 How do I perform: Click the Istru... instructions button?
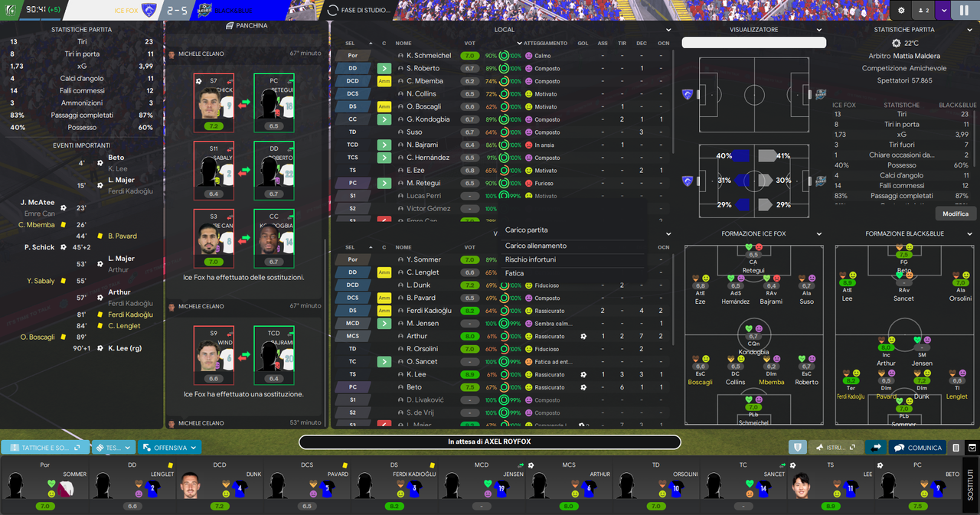[x=836, y=448]
